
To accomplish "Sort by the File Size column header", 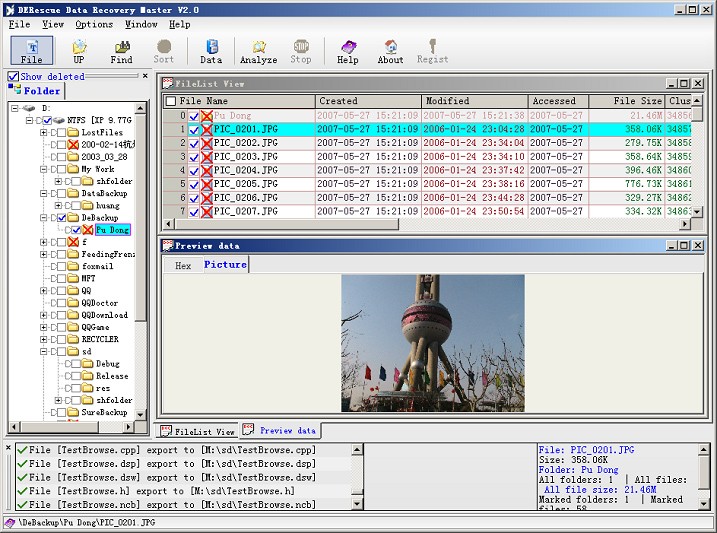I will pos(626,101).
